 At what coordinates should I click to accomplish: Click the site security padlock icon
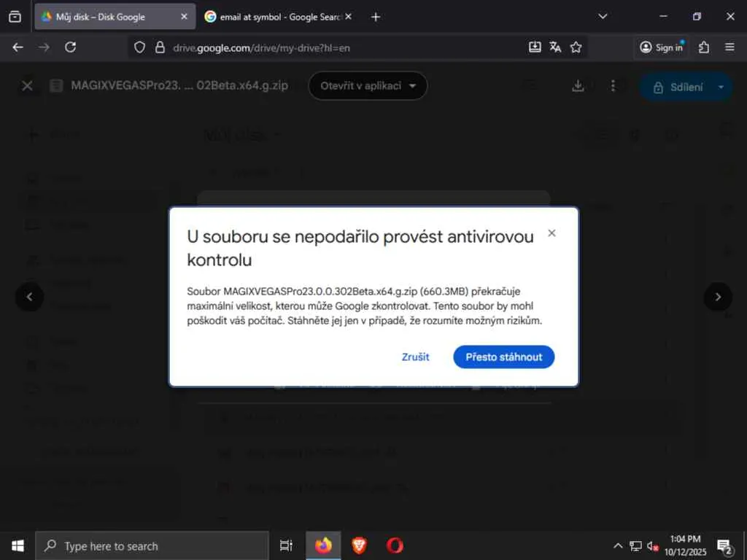(160, 47)
